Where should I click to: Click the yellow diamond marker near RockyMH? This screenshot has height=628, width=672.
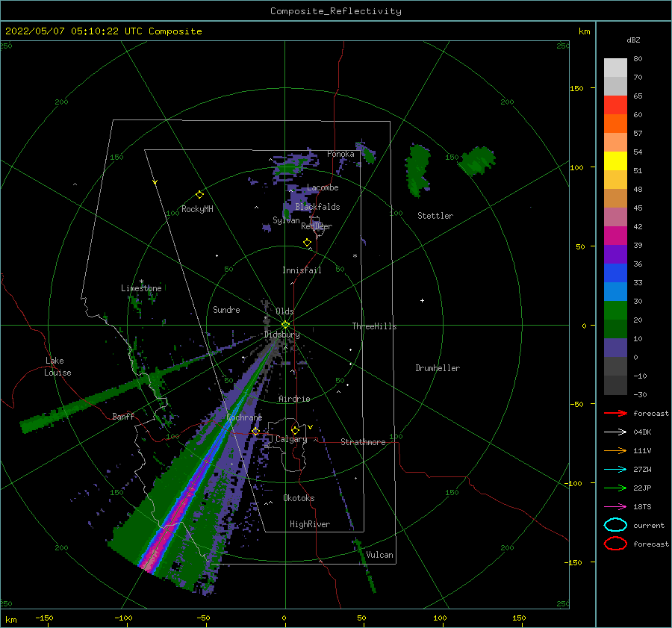pos(199,195)
